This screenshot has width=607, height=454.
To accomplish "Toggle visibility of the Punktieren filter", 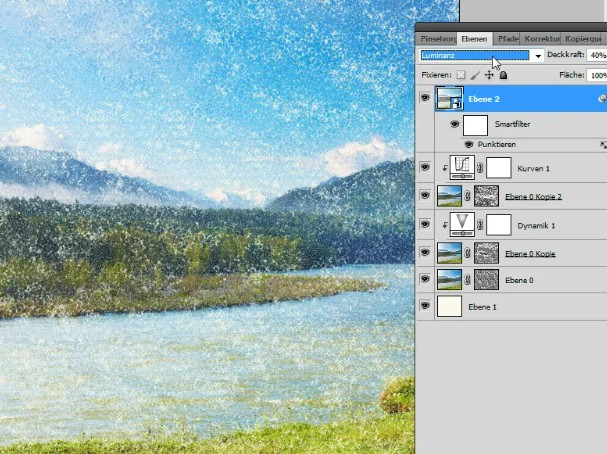I will tap(469, 144).
